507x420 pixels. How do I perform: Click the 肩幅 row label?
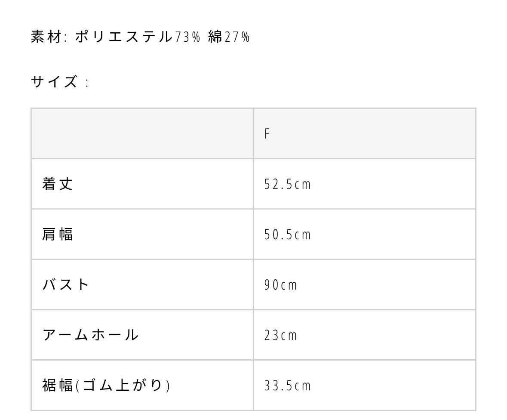coord(58,234)
